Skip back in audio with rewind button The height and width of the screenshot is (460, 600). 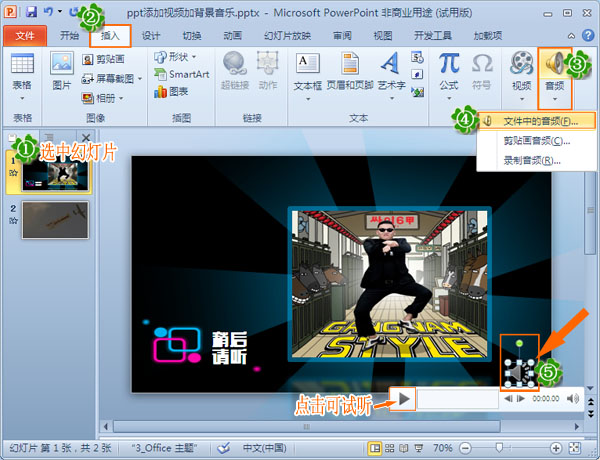tap(509, 399)
